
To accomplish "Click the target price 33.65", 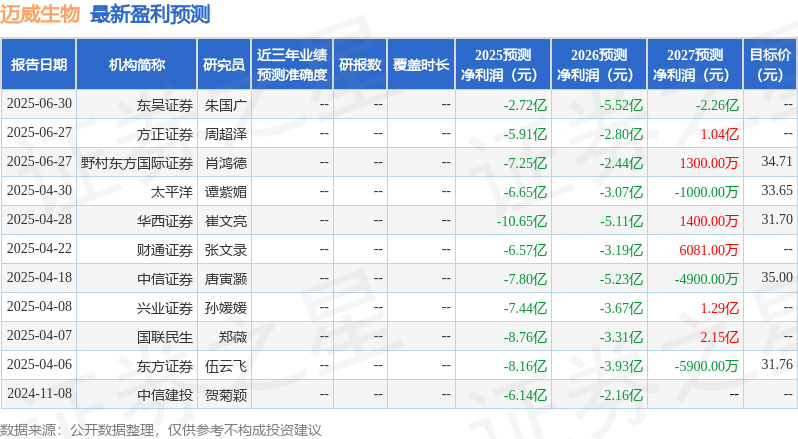I will click(777, 191).
